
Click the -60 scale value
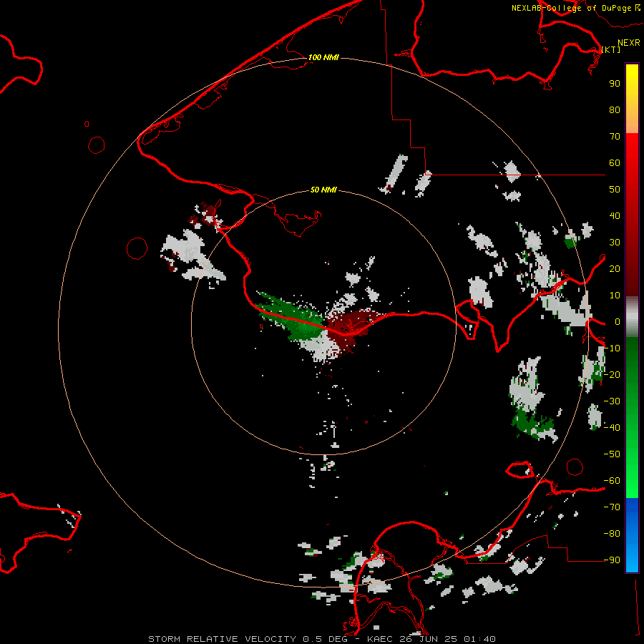tap(612, 481)
